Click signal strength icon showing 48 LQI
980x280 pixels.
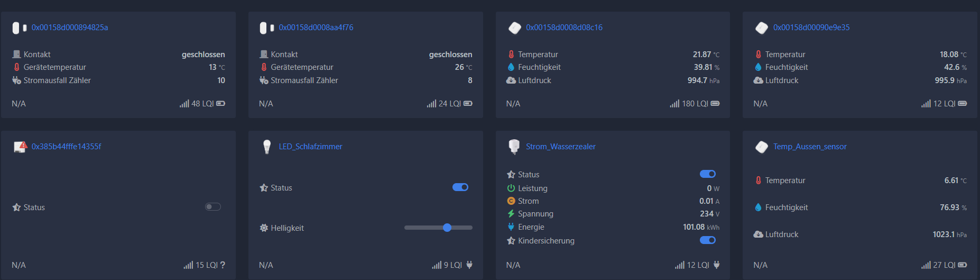click(x=184, y=104)
